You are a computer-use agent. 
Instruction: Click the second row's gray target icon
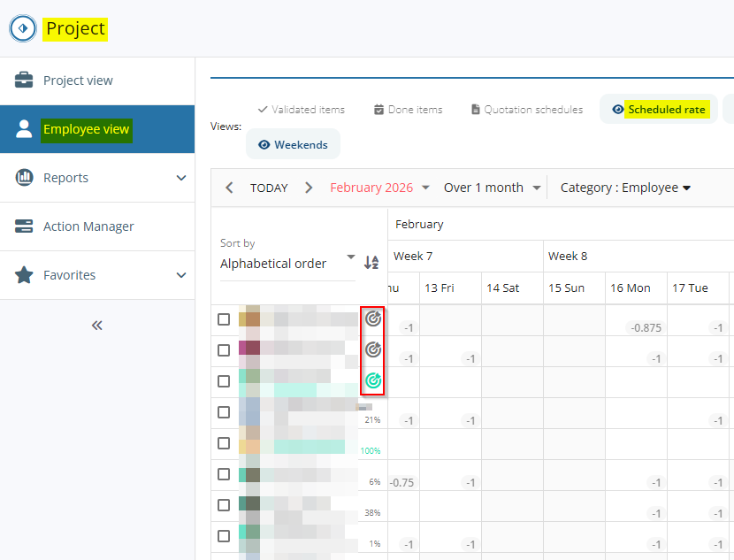373,349
